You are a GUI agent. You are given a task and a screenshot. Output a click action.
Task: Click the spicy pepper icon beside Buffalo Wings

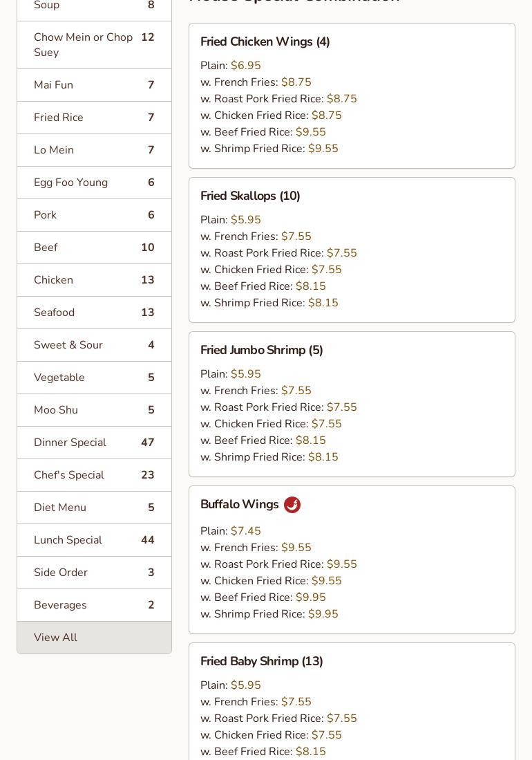(292, 505)
